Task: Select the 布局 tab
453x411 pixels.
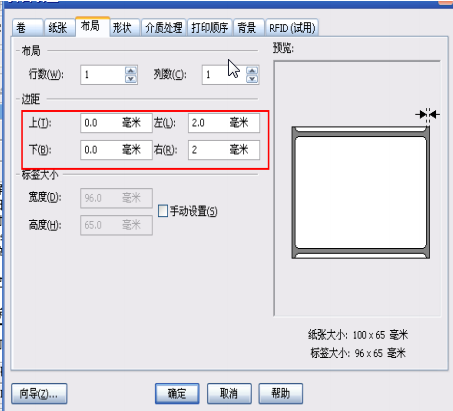Action: tap(92, 26)
